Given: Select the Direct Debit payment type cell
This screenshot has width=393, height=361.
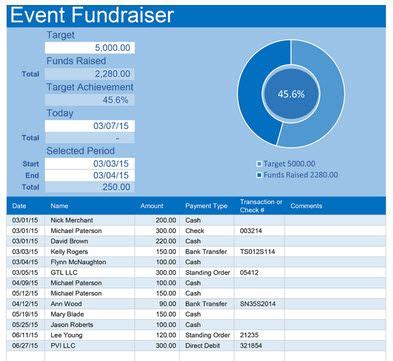Looking at the screenshot, I should tap(207, 346).
